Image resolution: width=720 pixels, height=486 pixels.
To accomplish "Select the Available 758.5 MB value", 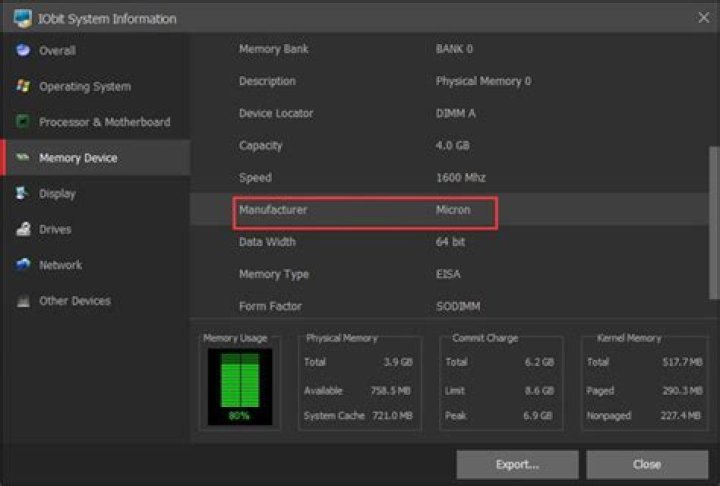I will (391, 391).
